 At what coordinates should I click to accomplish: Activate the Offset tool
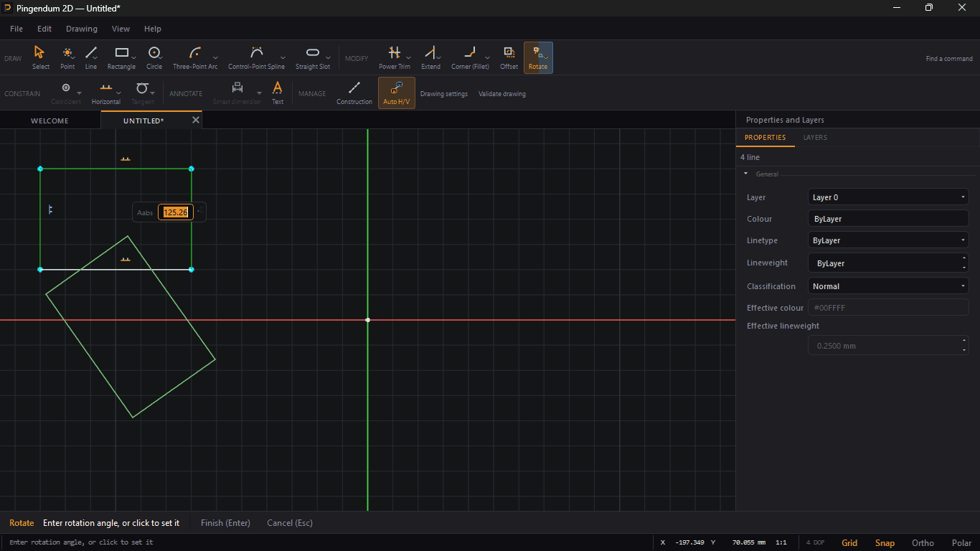(x=509, y=57)
